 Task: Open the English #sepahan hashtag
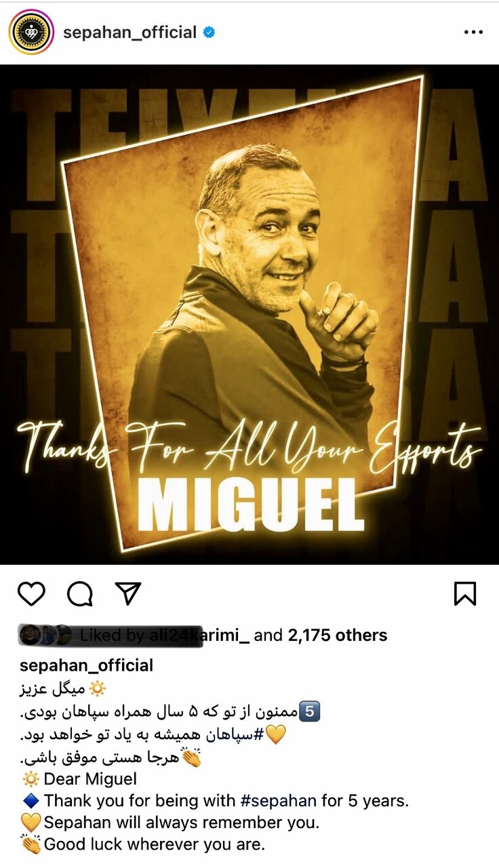(279, 800)
